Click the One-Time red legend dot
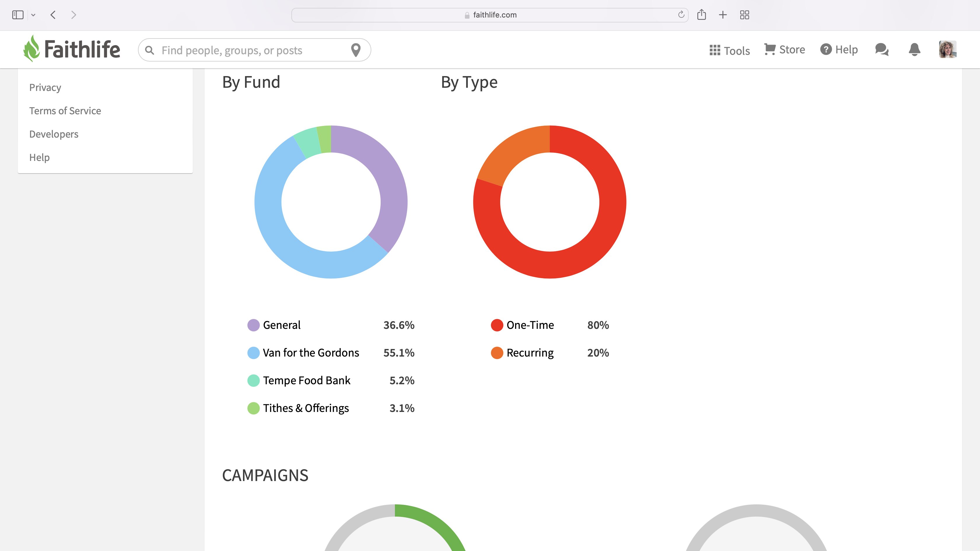The height and width of the screenshot is (551, 980). click(x=497, y=325)
